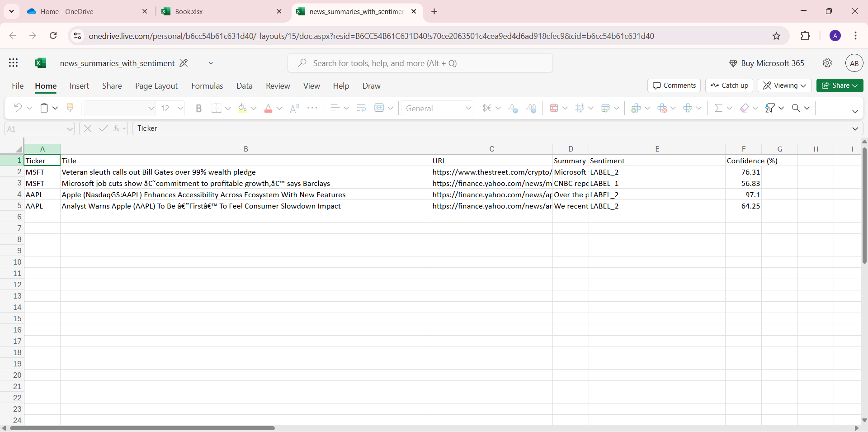Open the Sort & Filter tool
This screenshot has width=868, height=432.
(770, 108)
